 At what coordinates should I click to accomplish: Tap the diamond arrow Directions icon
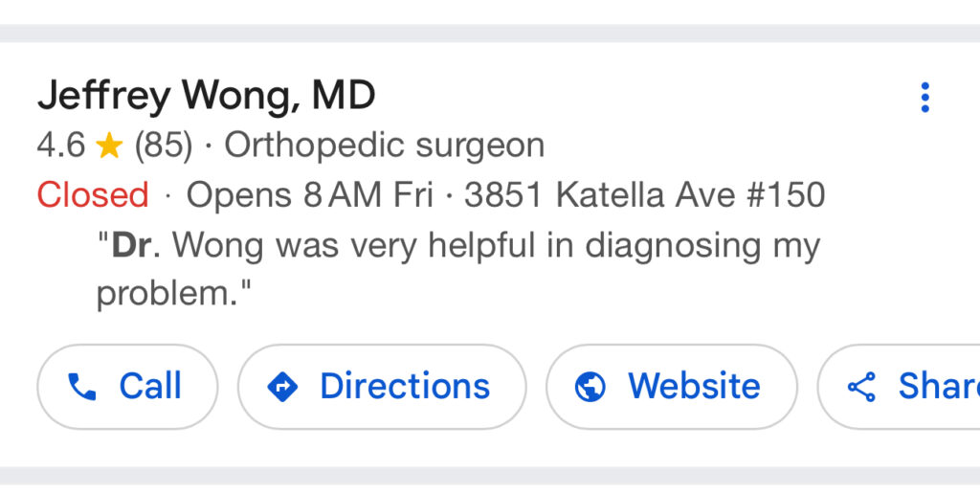[283, 387]
